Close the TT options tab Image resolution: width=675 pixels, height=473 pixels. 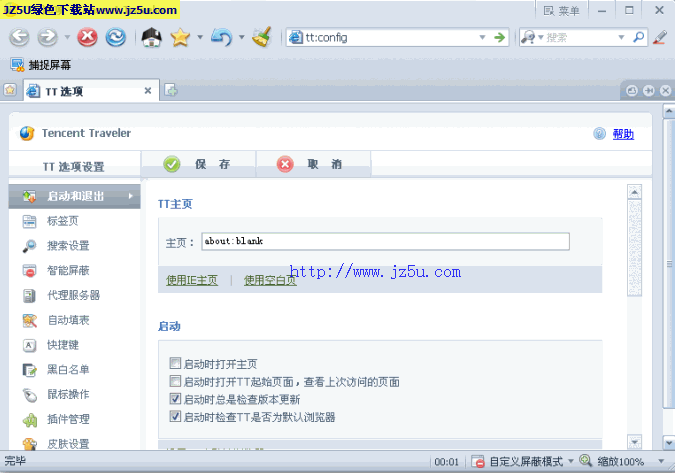148,91
